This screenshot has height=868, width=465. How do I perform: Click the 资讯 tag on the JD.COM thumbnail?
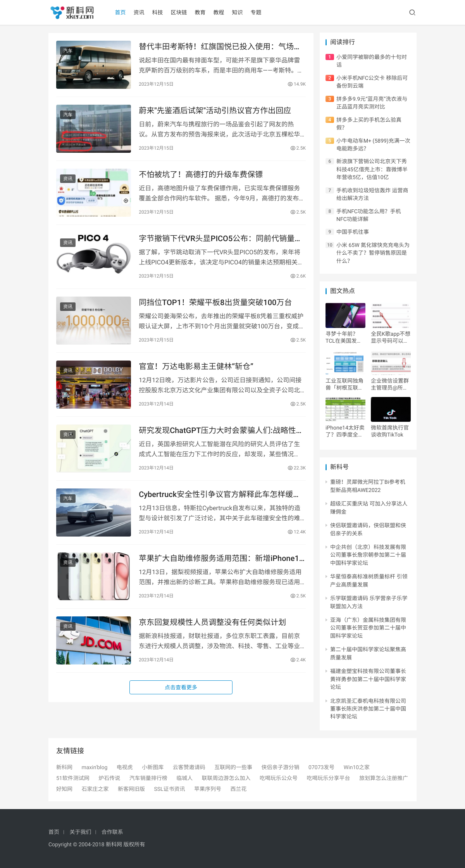(x=68, y=626)
